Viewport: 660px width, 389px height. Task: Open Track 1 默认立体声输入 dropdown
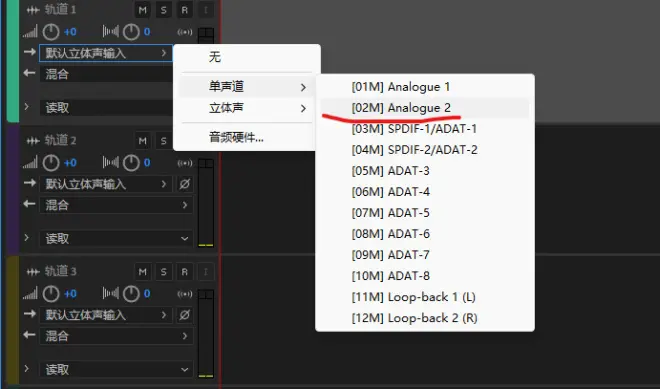pyautogui.click(x=106, y=53)
